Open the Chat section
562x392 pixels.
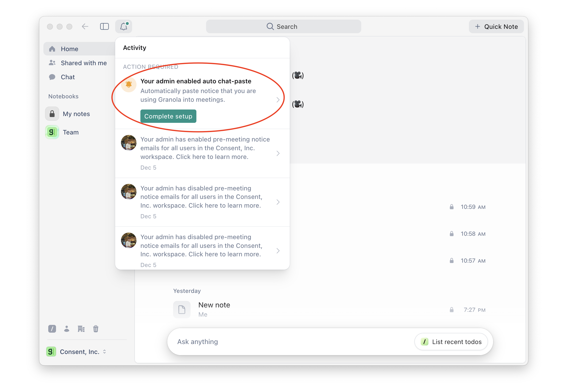click(68, 77)
